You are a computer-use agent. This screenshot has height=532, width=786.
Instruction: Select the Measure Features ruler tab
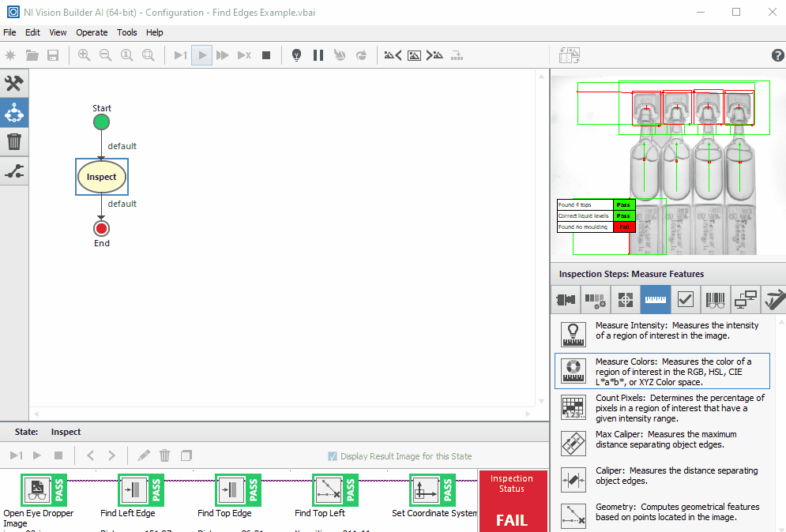pyautogui.click(x=656, y=300)
